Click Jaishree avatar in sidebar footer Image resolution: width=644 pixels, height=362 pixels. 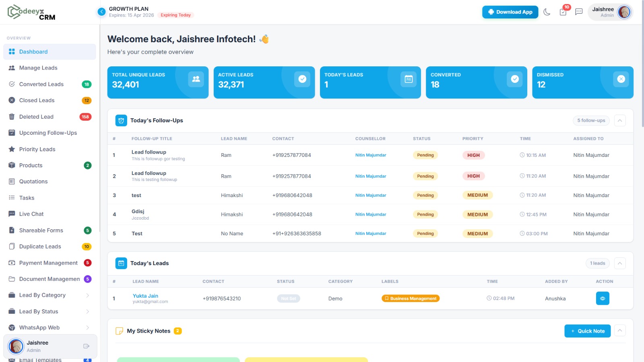[x=16, y=346]
